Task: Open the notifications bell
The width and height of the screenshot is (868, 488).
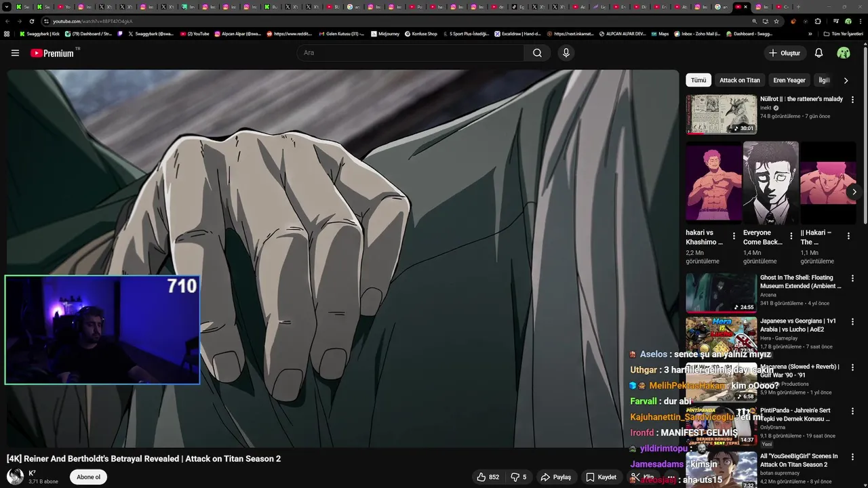Action: (818, 53)
